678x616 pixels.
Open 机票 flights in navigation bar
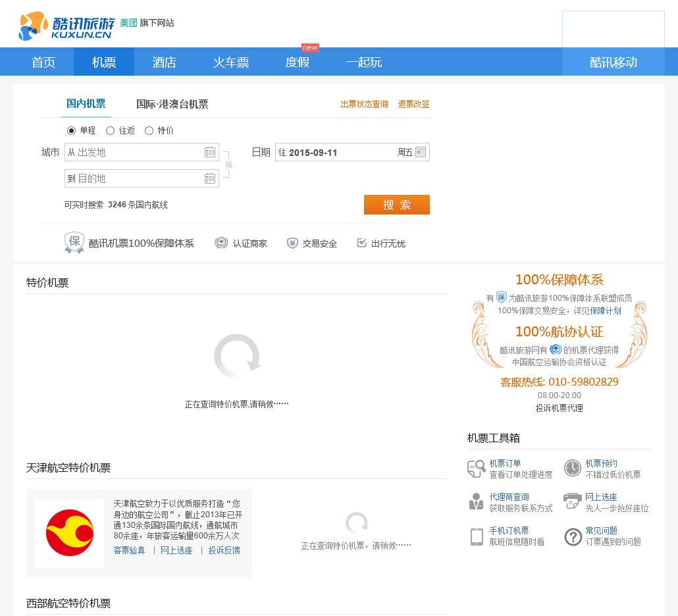104,62
